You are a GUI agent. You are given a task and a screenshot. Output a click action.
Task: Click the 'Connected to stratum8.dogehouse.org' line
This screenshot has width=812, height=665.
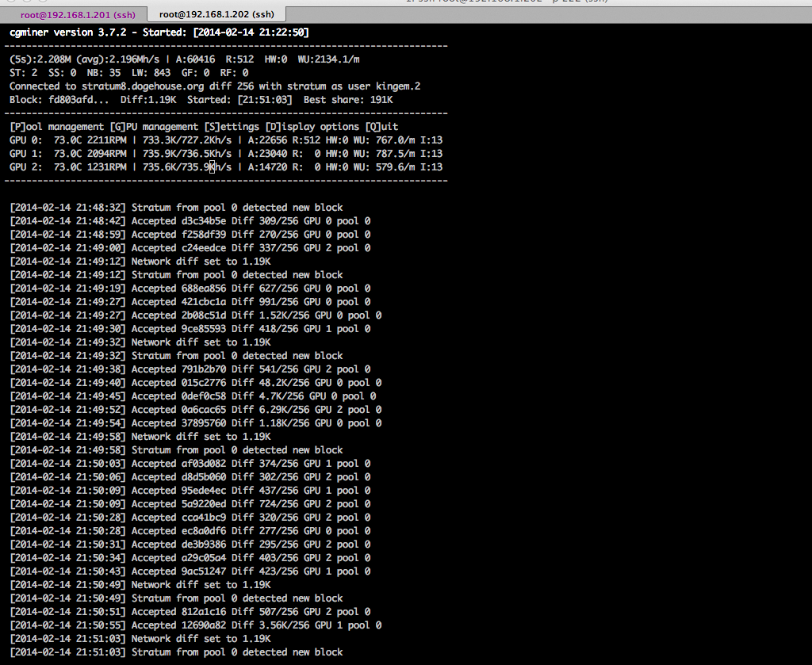[215, 86]
